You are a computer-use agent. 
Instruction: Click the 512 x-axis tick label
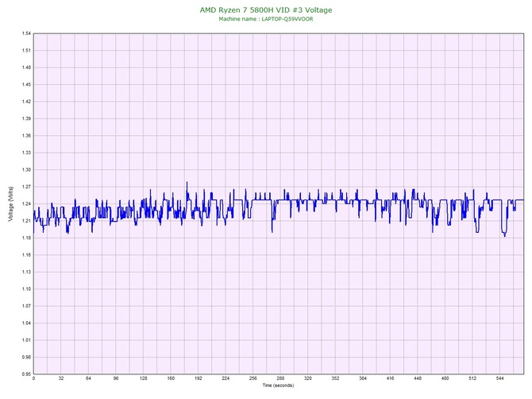(x=472, y=378)
